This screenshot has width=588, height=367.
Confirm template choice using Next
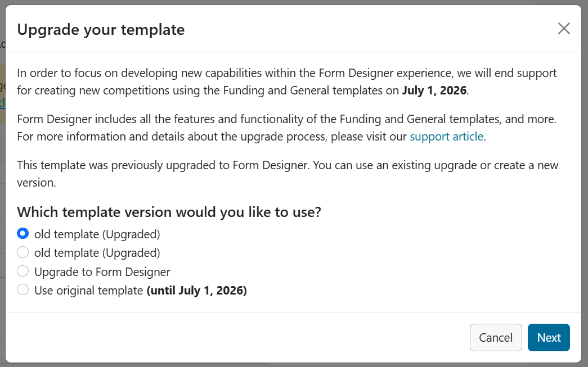pos(549,337)
